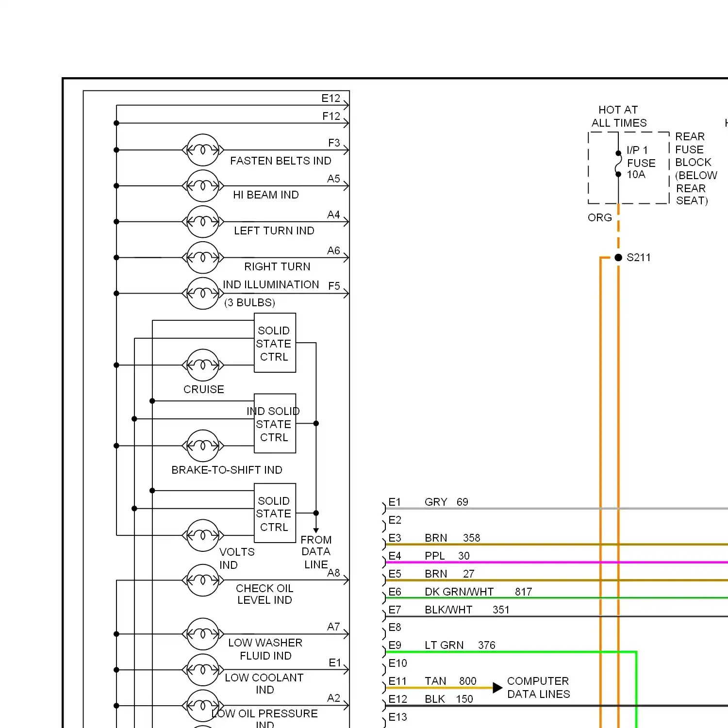This screenshot has height=728, width=728.
Task: Click the Cruise indicator bulb symbol
Action: coord(203,365)
